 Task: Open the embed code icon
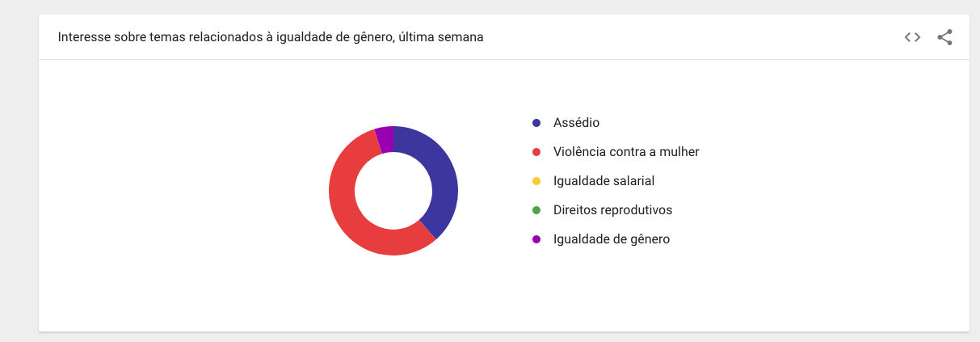tap(912, 37)
